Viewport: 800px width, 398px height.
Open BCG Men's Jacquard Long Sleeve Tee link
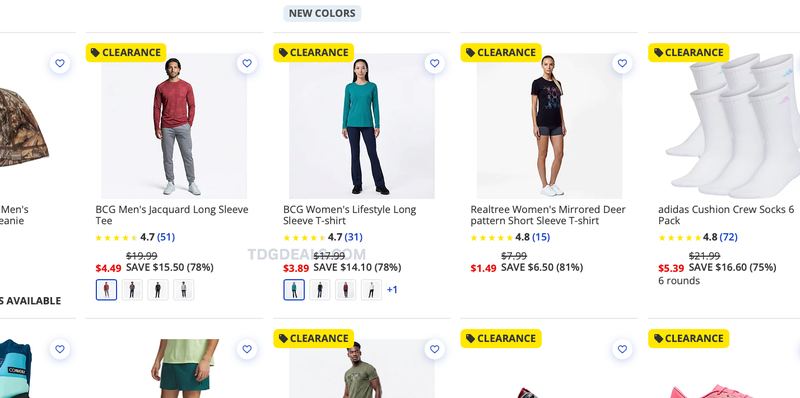pyautogui.click(x=172, y=215)
